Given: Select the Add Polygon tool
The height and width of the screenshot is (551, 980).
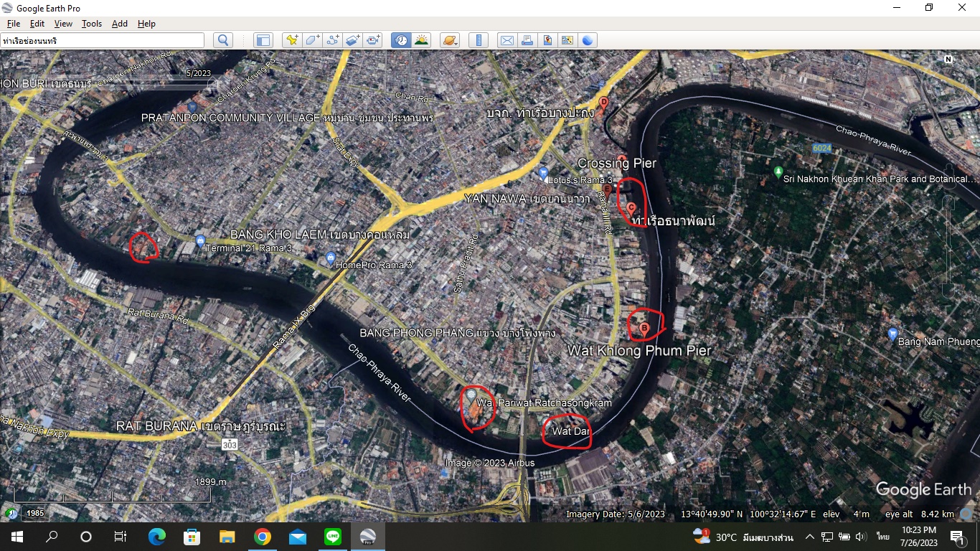Looking at the screenshot, I should click(312, 40).
